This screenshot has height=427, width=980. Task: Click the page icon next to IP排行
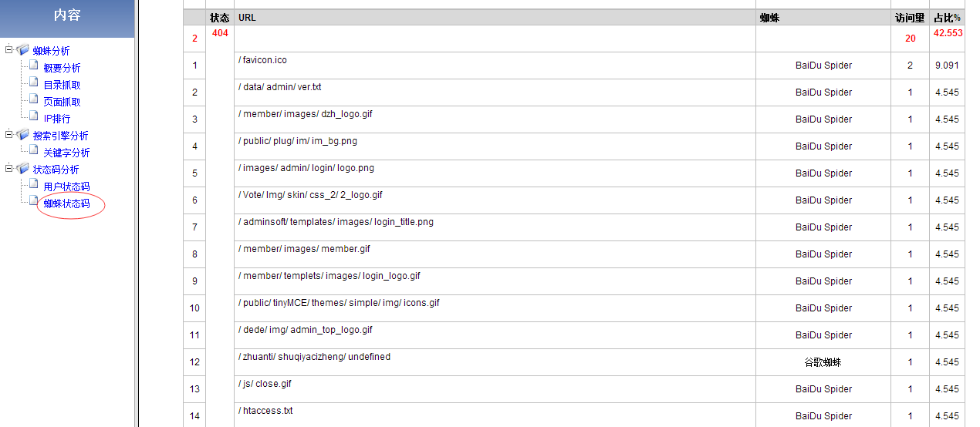click(33, 117)
